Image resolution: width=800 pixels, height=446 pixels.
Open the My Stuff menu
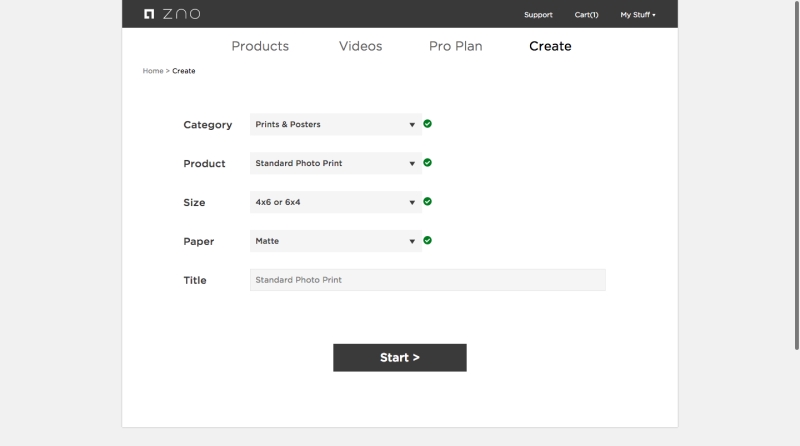(x=638, y=15)
